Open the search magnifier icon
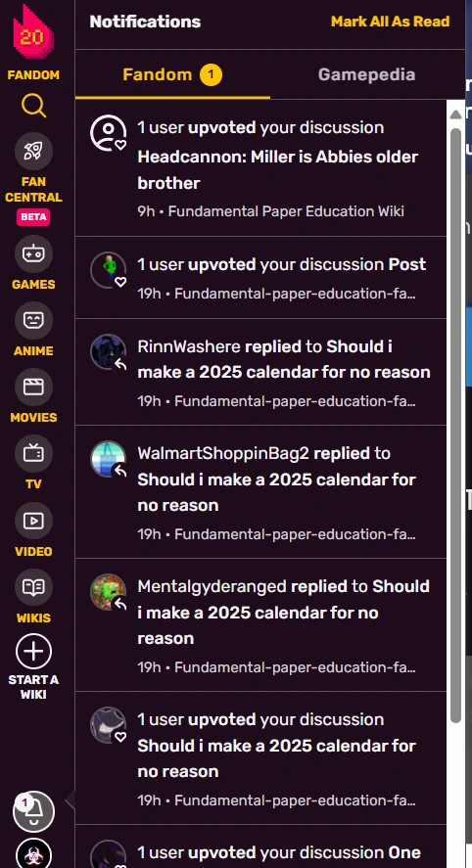Viewport: 472px width, 868px height. coord(33,105)
